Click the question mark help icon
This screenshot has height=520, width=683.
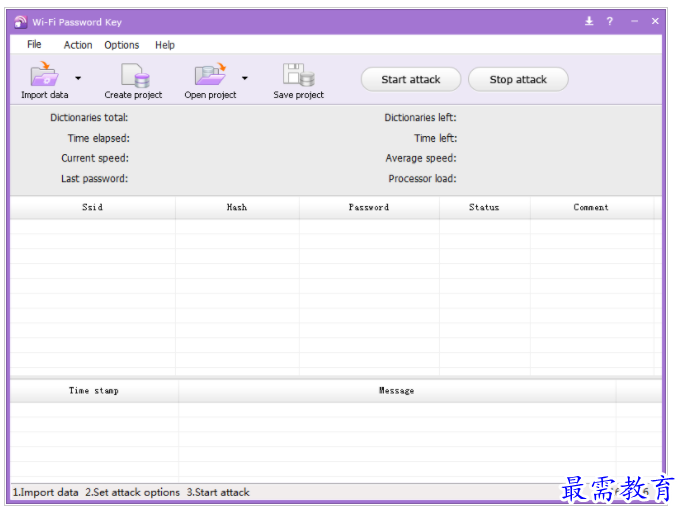610,21
